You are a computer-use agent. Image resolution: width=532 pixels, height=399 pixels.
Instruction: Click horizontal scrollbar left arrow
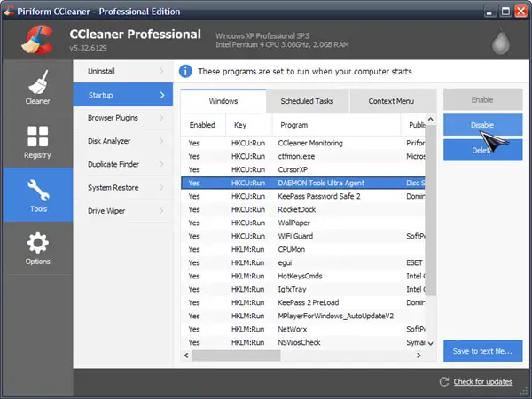click(x=186, y=356)
